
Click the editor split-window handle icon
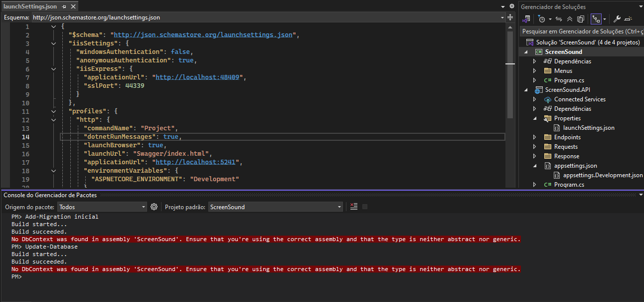(510, 17)
